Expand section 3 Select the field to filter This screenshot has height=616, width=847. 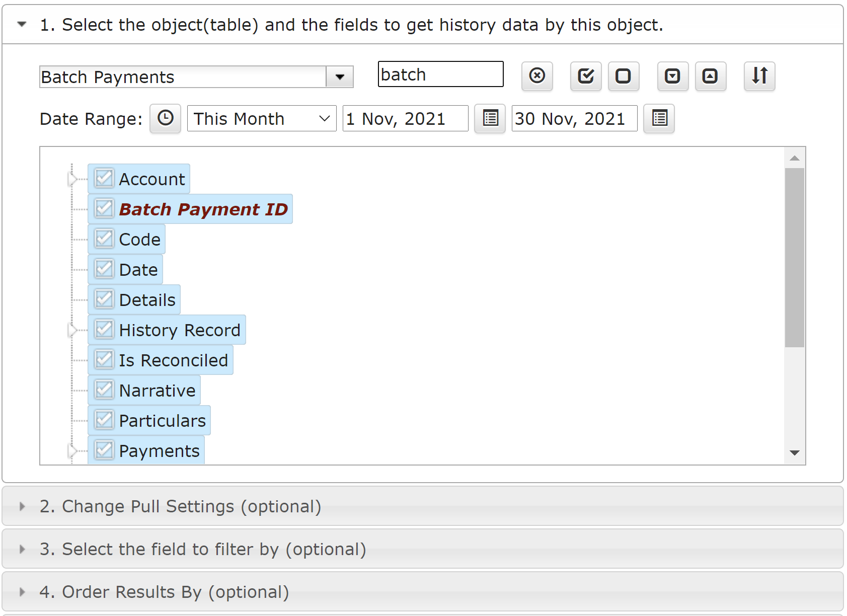pyautogui.click(x=423, y=549)
